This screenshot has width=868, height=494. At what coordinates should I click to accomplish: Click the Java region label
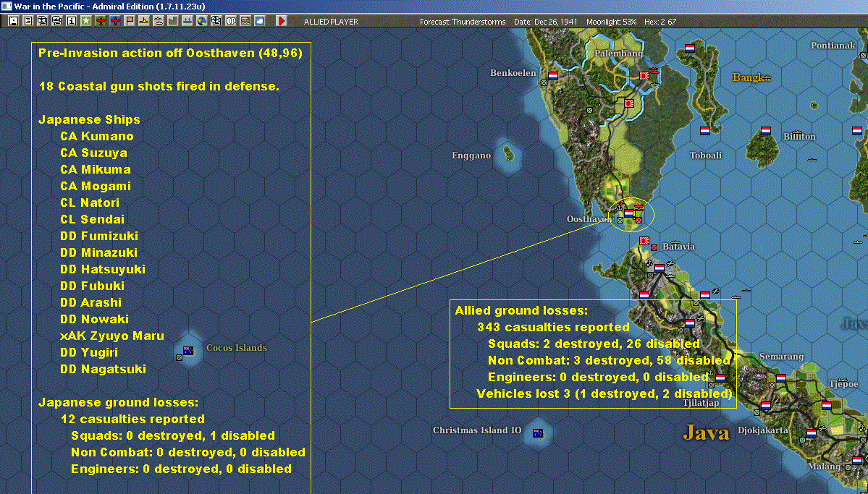pos(706,432)
